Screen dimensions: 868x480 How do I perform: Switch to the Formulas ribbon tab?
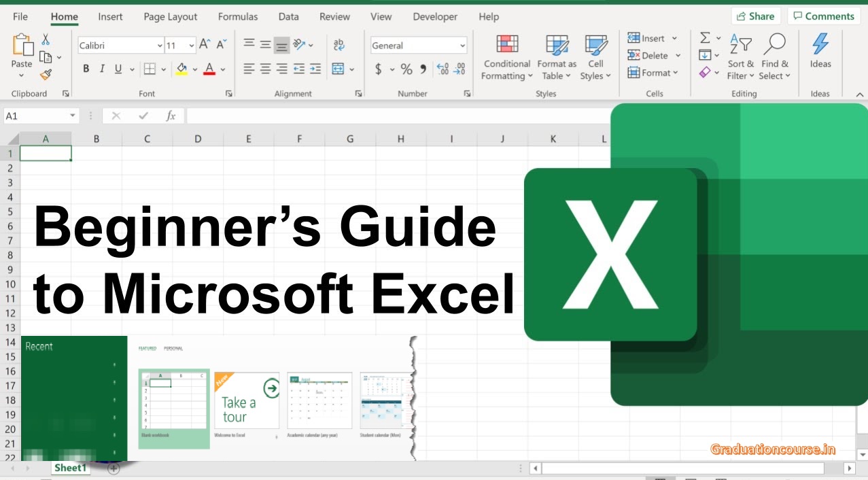click(x=238, y=16)
